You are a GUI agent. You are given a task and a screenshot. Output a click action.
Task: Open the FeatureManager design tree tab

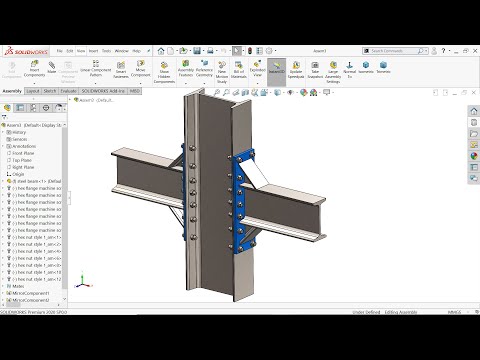click(7, 108)
